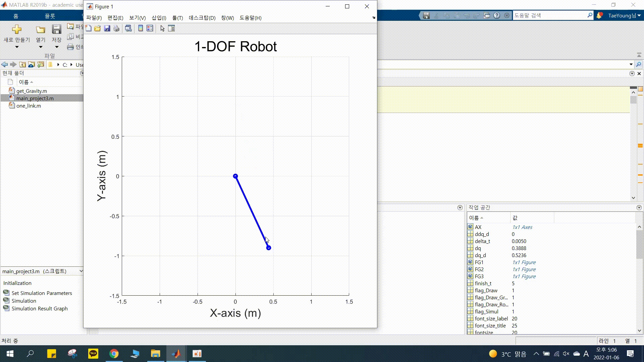Open the 데스크탑(D) menu in Figure 1
This screenshot has height=362, width=644.
tap(202, 18)
